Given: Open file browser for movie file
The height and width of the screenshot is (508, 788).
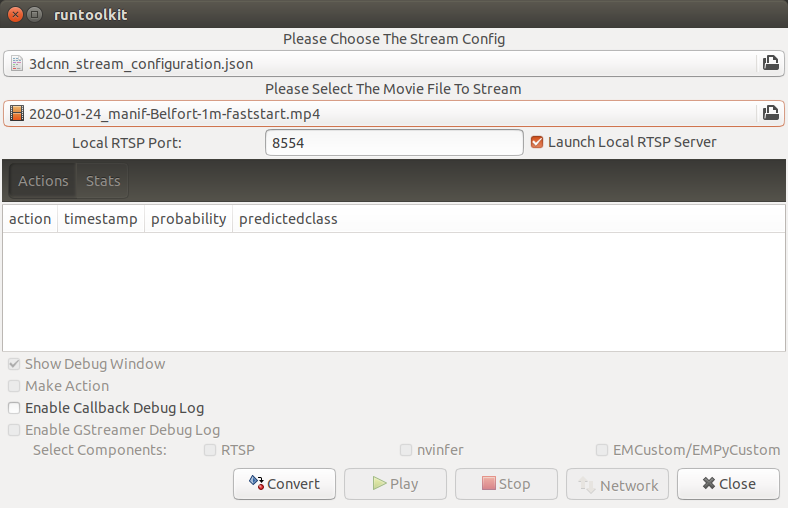Looking at the screenshot, I should point(770,113).
